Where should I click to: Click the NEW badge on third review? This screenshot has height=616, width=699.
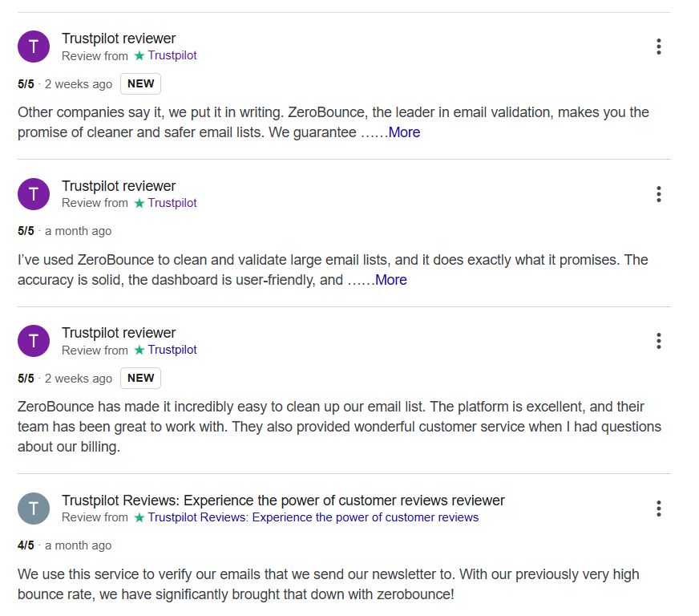(140, 378)
